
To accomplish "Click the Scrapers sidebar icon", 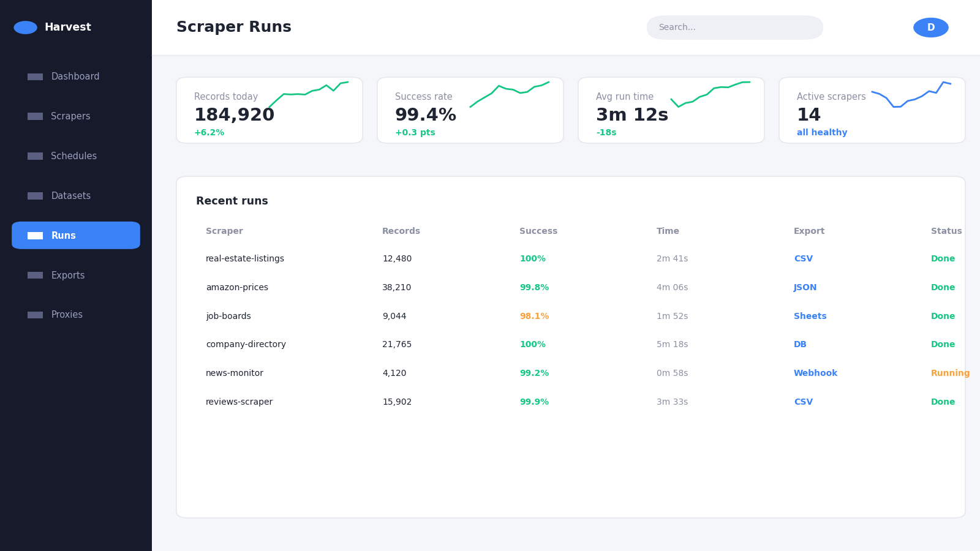I will [35, 116].
